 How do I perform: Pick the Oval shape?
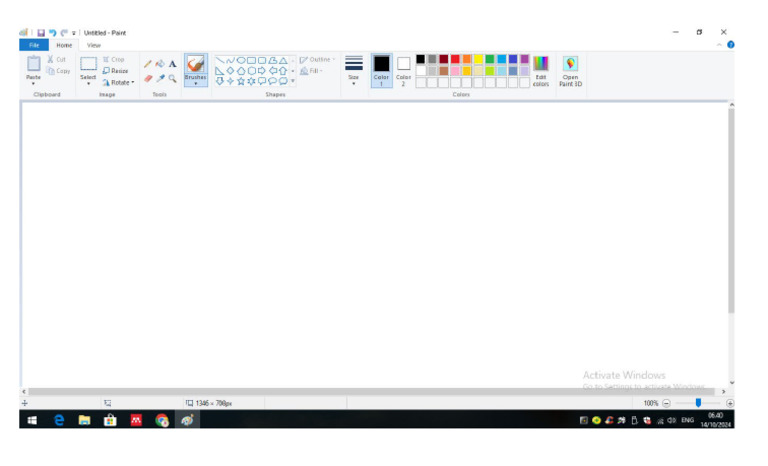(x=241, y=60)
